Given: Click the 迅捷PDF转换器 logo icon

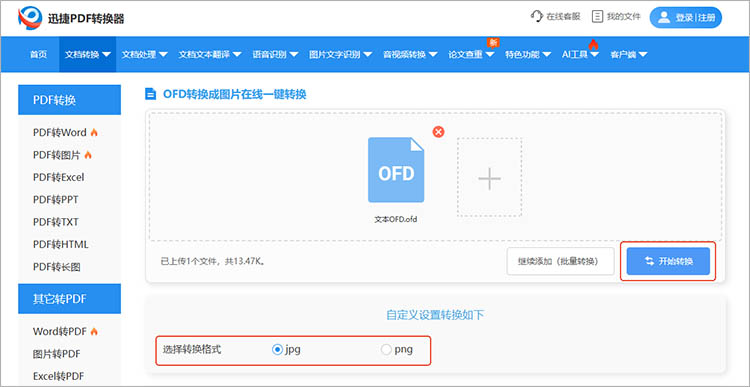Looking at the screenshot, I should click(30, 18).
